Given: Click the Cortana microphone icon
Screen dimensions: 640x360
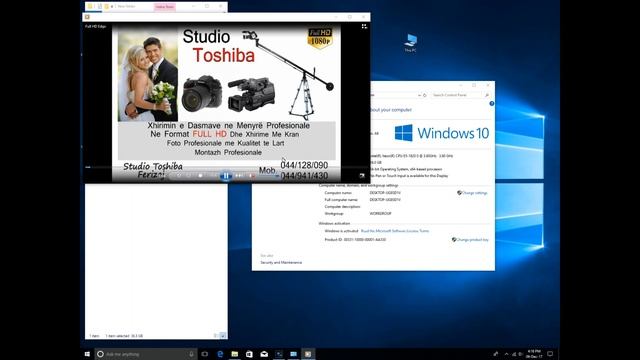Looking at the screenshot, I should tap(191, 354).
